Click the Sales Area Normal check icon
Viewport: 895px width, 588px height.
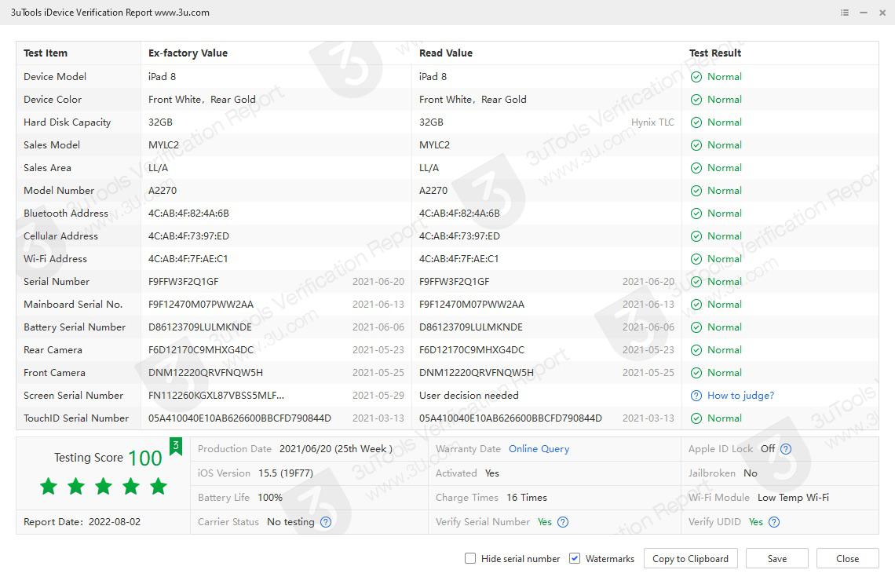(x=696, y=168)
